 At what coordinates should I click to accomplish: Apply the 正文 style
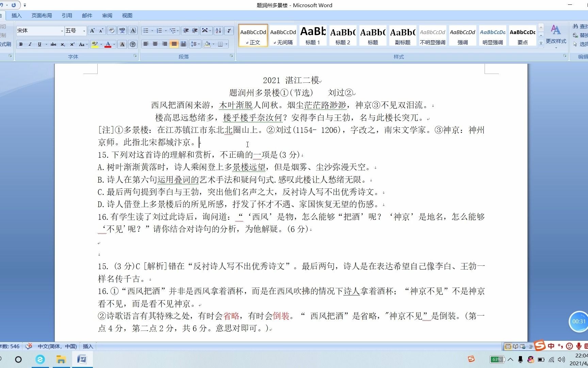(x=253, y=35)
